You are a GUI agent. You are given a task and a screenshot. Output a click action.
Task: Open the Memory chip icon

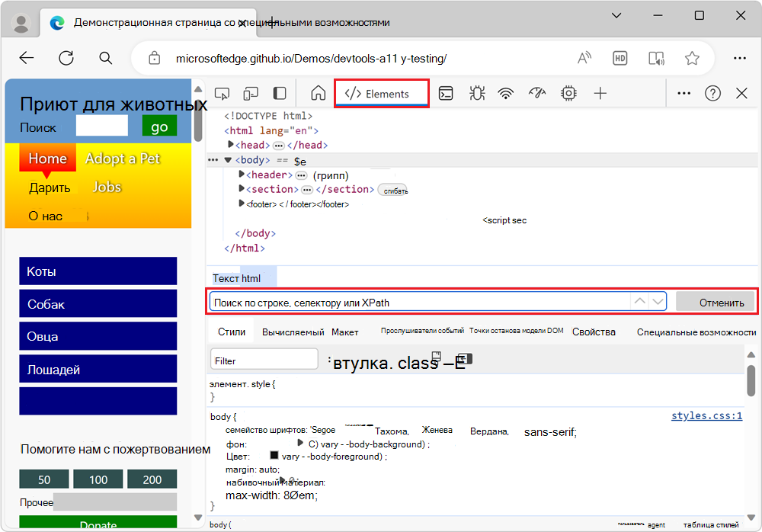[568, 93]
